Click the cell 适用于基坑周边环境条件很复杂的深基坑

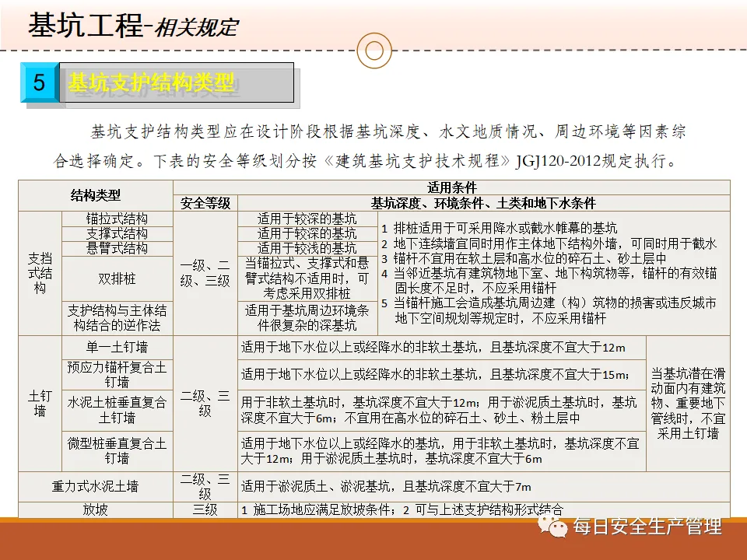[307, 318]
